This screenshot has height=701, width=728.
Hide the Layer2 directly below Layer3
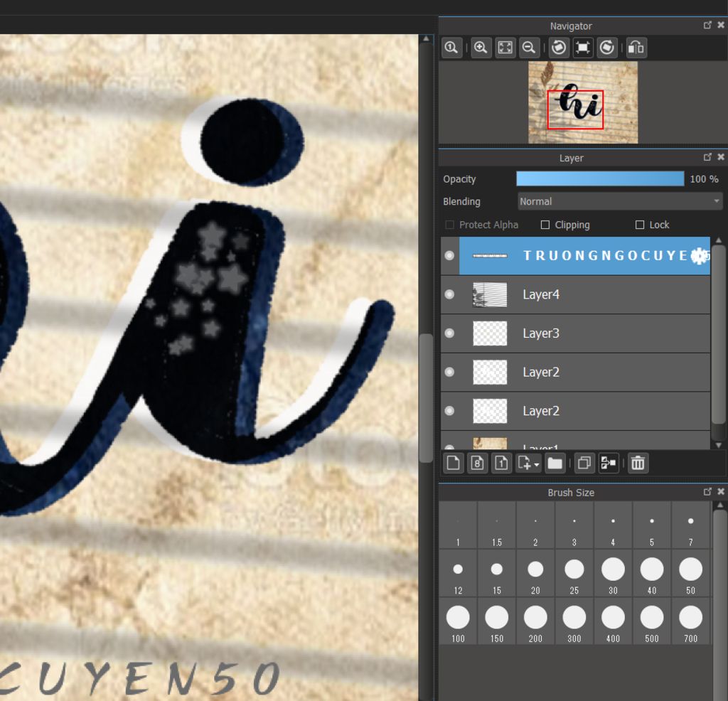[449, 372]
